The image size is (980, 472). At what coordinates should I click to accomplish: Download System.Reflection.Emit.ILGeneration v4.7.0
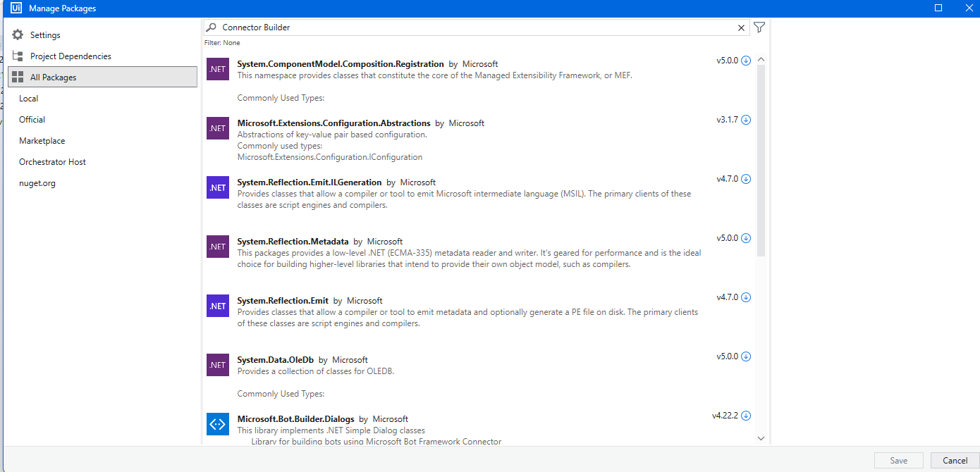click(x=746, y=179)
